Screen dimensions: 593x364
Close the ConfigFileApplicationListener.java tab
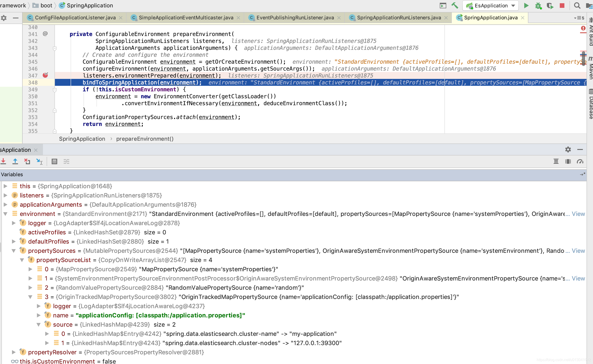(121, 18)
